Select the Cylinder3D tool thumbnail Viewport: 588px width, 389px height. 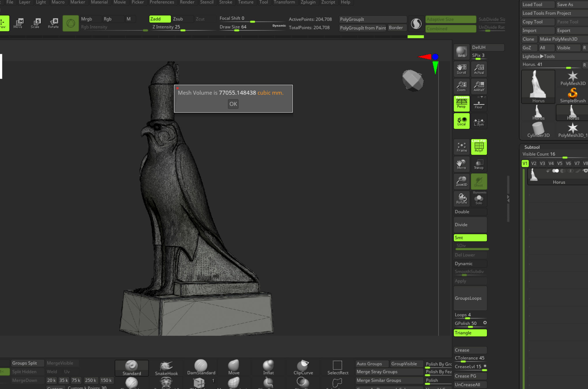(538, 130)
